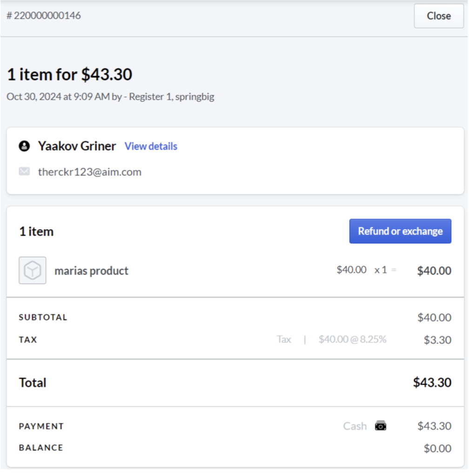Screen dimensions: 469x476
Task: Close the sale details panel
Action: click(439, 16)
